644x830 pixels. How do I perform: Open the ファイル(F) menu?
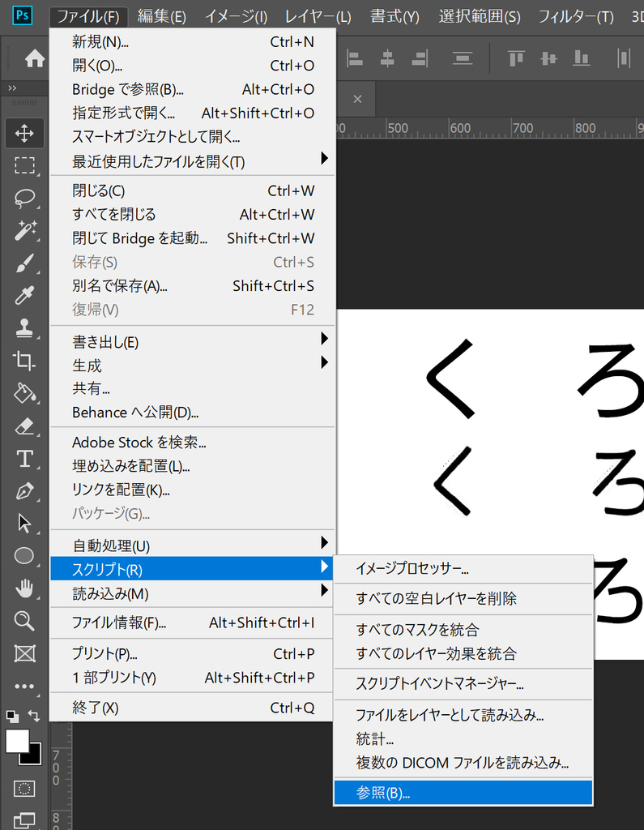pyautogui.click(x=88, y=16)
